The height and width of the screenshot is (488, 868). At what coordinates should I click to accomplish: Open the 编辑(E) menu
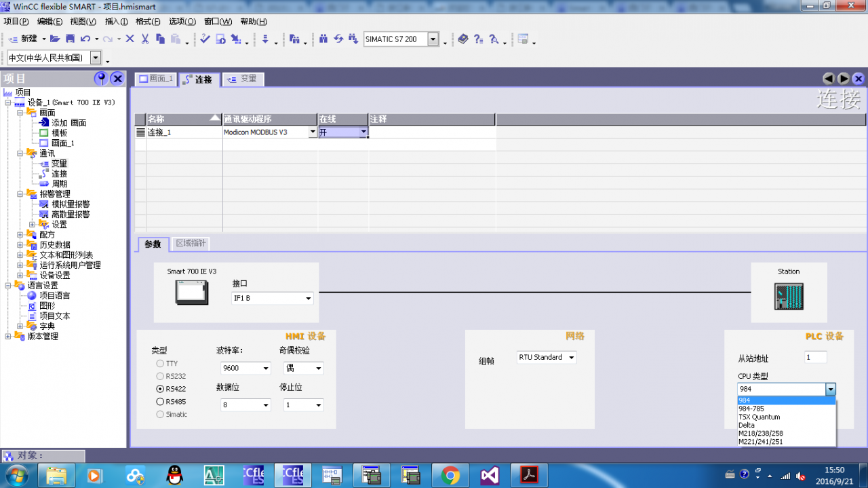(x=50, y=22)
